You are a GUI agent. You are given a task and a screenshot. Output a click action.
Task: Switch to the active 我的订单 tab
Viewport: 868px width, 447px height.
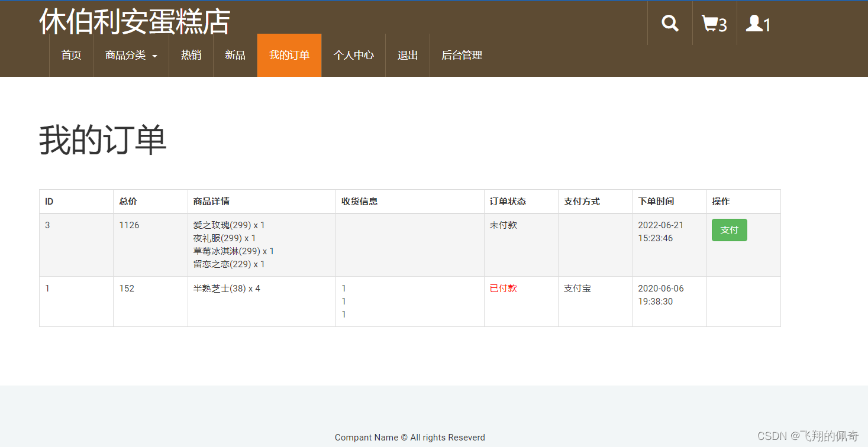289,55
